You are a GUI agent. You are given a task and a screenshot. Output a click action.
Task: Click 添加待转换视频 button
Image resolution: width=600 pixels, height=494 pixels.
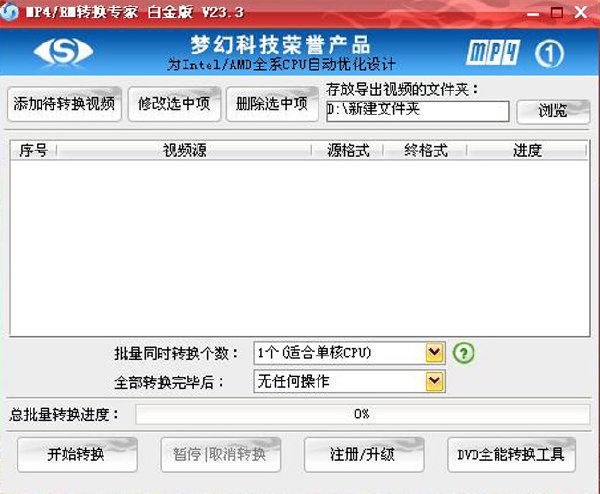[x=64, y=104]
